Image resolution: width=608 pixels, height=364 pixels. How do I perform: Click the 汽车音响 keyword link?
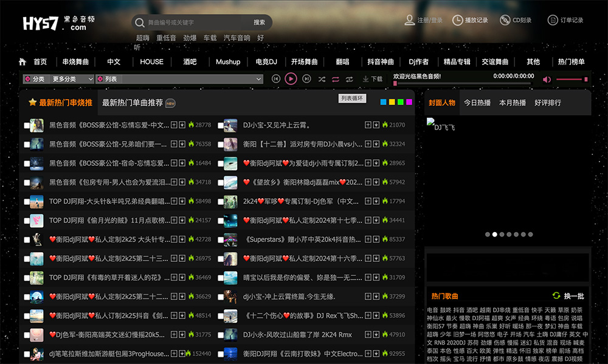click(237, 38)
